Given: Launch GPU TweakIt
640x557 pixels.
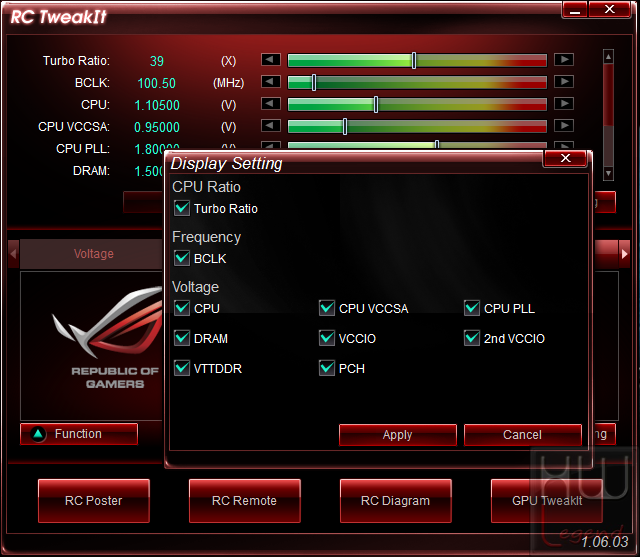Looking at the screenshot, I should 547,501.
